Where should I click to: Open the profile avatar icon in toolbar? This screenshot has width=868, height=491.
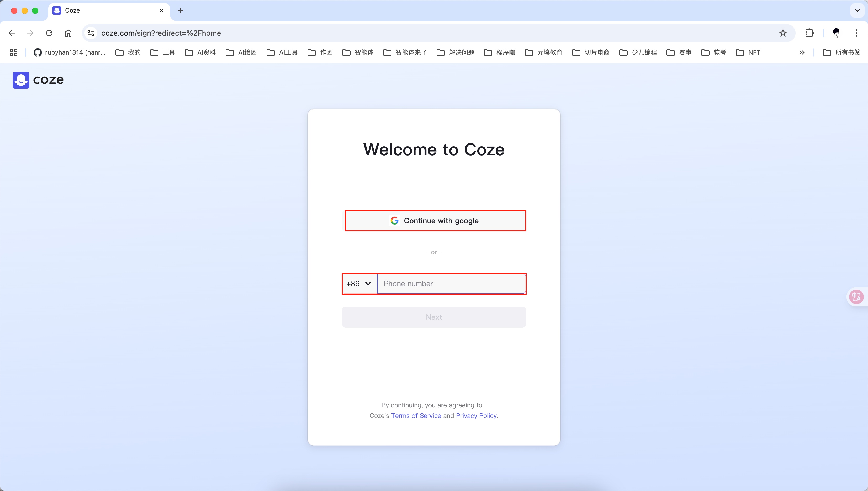click(836, 33)
